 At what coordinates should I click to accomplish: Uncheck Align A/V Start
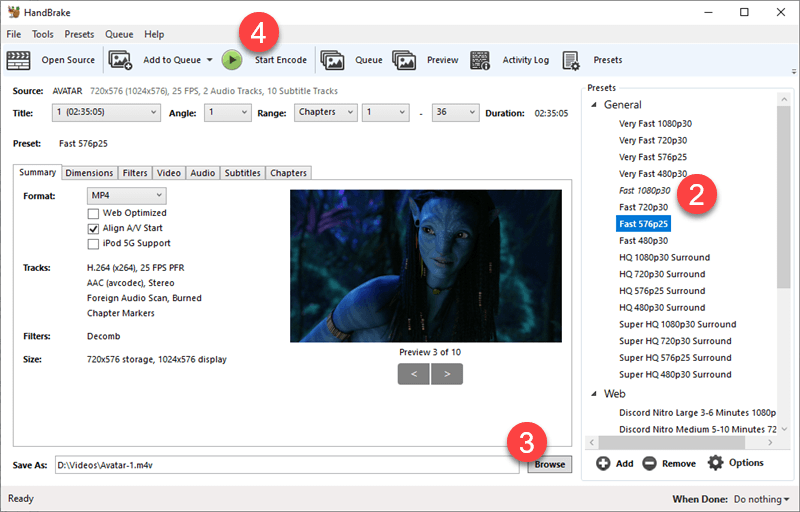pyautogui.click(x=93, y=228)
